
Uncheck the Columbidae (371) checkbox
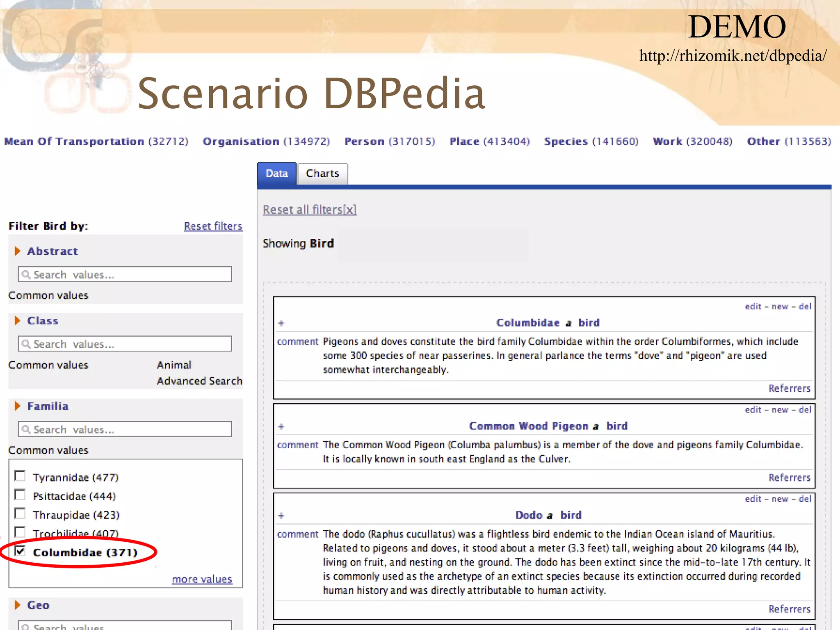[20, 550]
